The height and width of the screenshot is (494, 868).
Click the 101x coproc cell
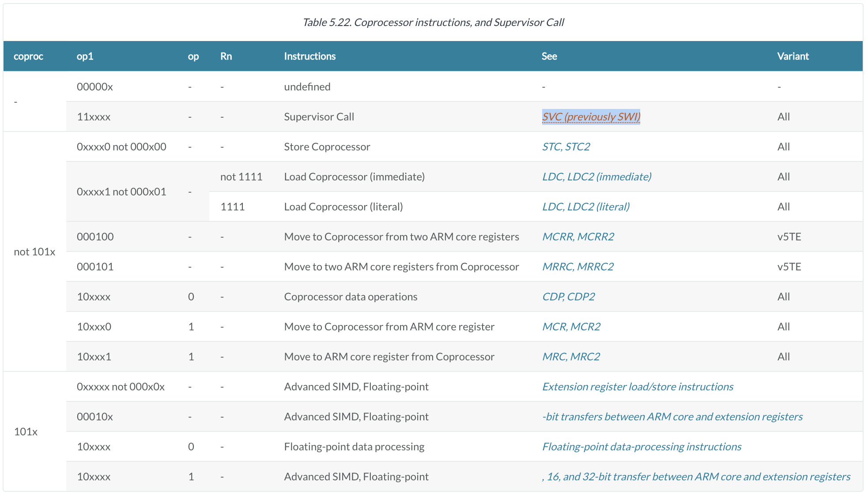(26, 432)
